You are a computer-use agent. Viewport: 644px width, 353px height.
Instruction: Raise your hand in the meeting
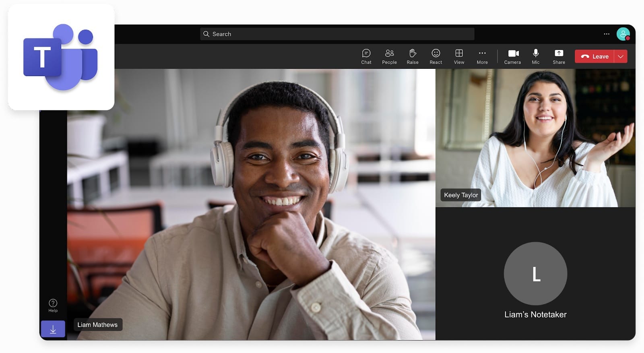click(x=412, y=56)
